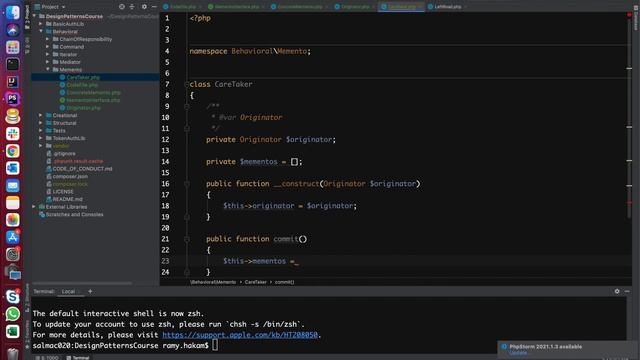Viewport: 640px width, 360px height.
Task: Open Google Chrome from the Dock
Action: pos(13,151)
